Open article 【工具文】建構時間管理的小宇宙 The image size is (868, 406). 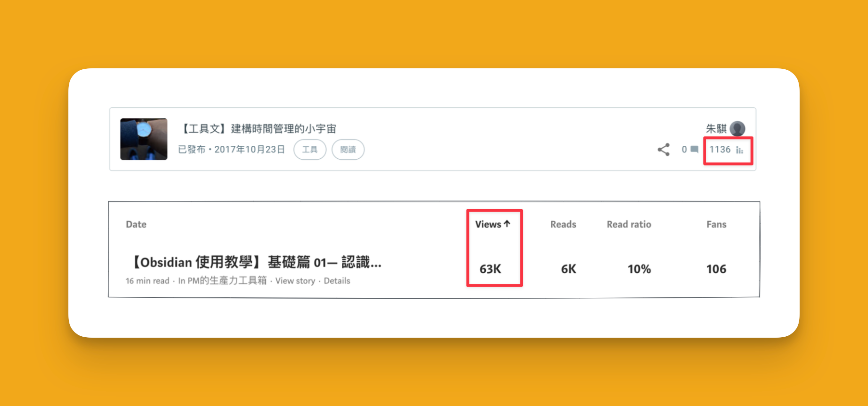click(x=257, y=128)
